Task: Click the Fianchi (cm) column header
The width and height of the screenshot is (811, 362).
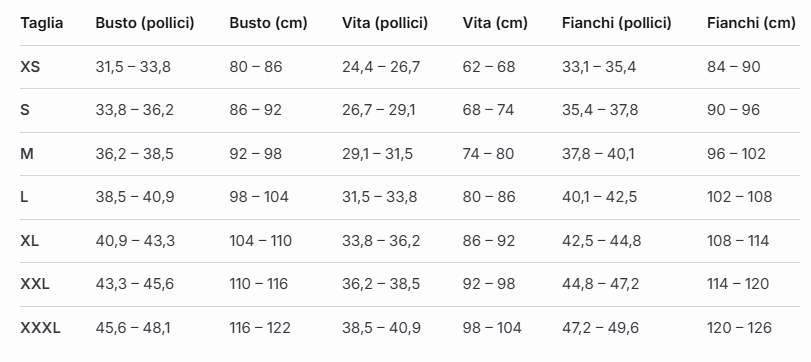Action: tap(752, 23)
